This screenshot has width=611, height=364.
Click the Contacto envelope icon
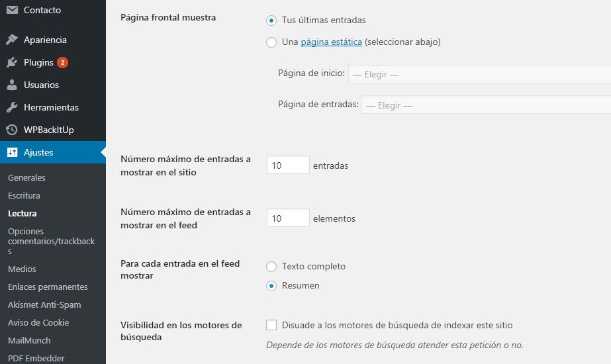[x=12, y=10]
